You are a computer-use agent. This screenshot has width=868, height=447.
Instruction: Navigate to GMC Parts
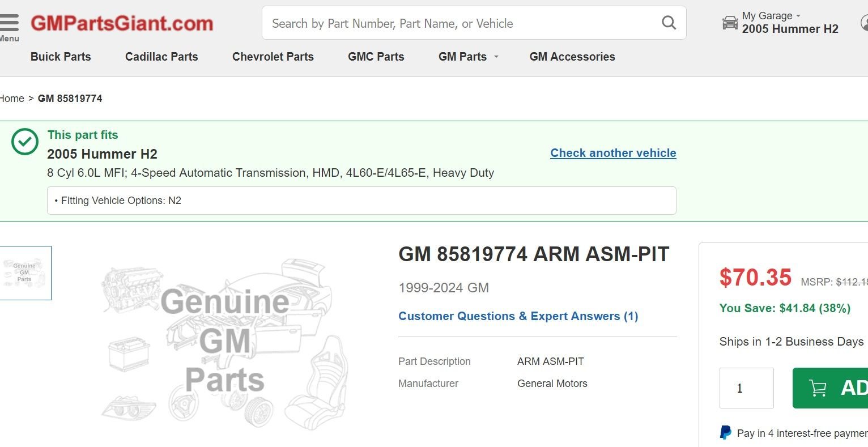[376, 57]
